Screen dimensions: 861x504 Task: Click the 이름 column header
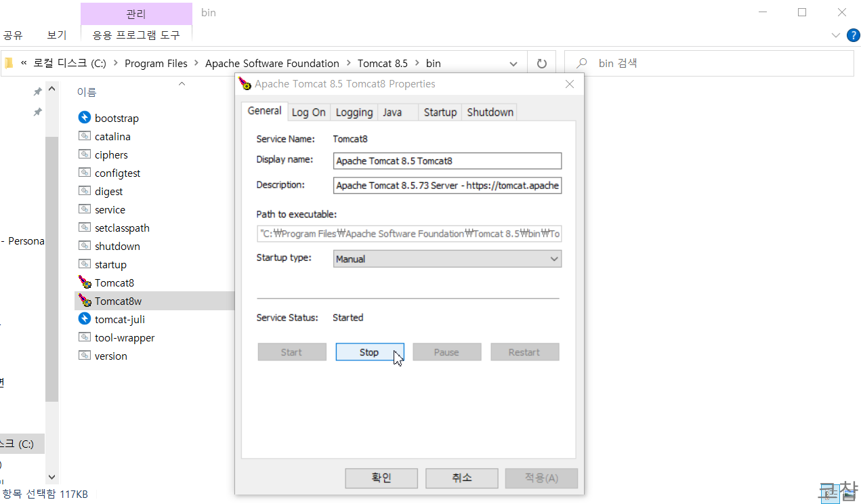[x=86, y=92]
